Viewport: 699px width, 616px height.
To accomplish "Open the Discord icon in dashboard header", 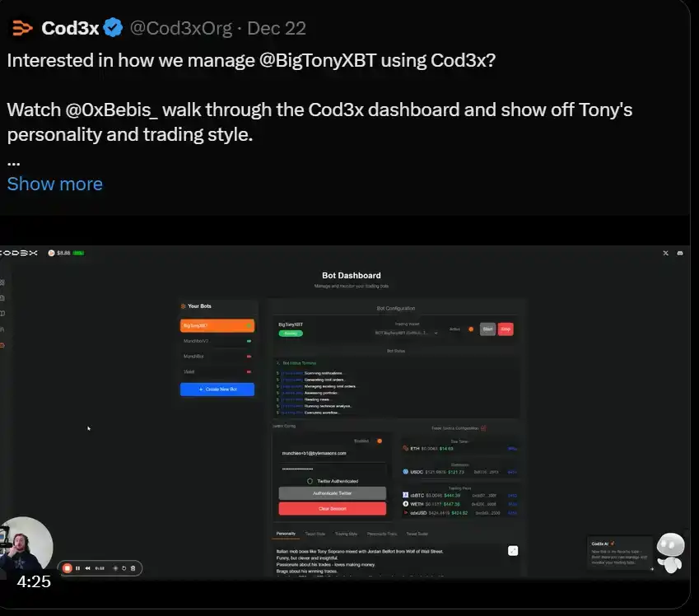I will click(x=679, y=253).
